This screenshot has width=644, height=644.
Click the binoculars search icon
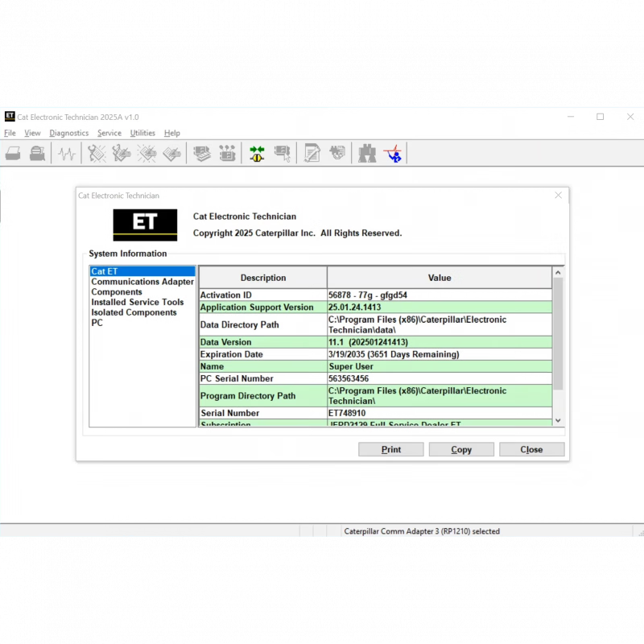[x=367, y=153]
